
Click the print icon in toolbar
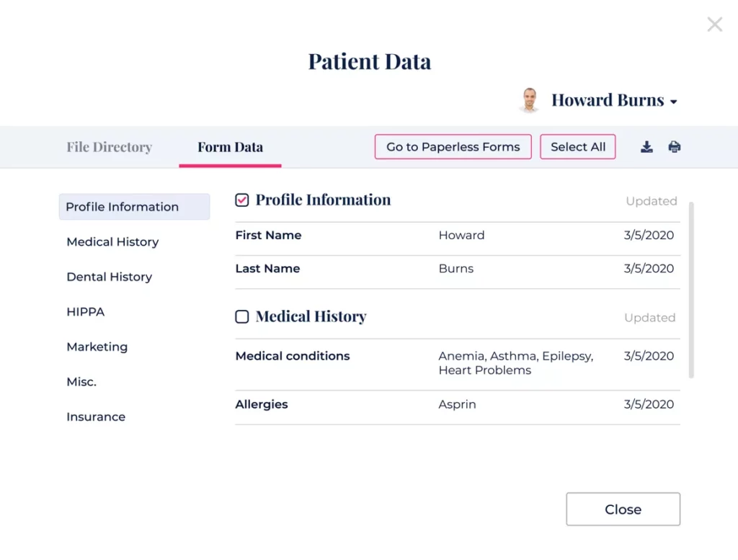674,147
